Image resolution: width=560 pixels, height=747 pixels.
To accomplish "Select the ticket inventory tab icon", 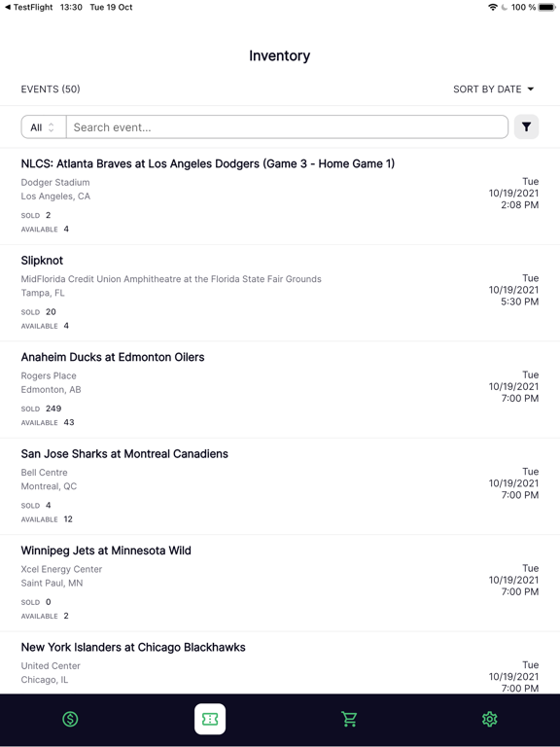I will pyautogui.click(x=210, y=719).
